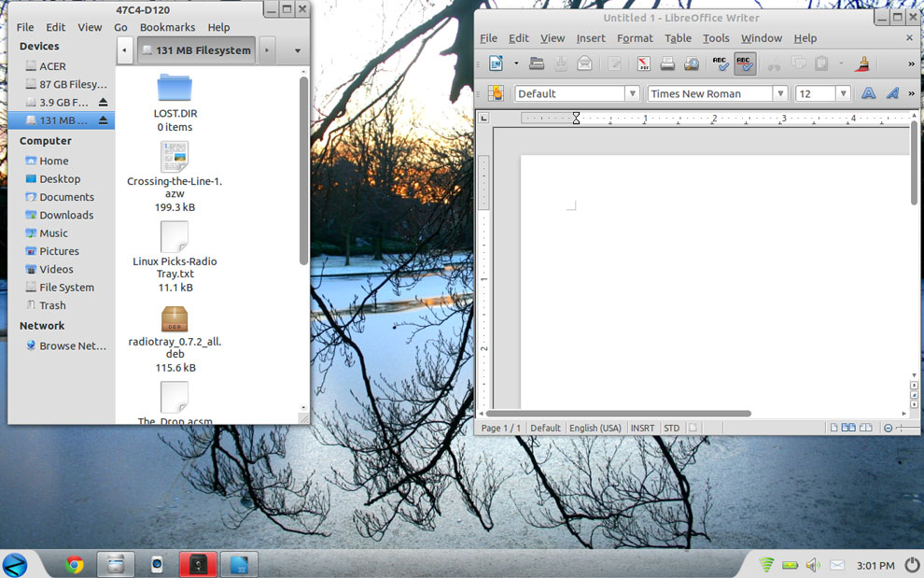This screenshot has width=924, height=578.
Task: Open the mail envelope tray icon
Action: (837, 566)
